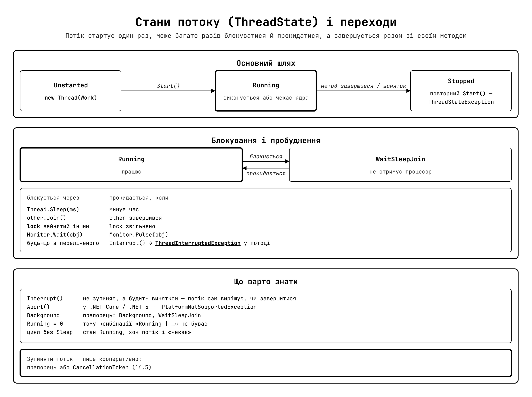
Task: Click «будь-що з переліченого» entry
Action: [63, 243]
